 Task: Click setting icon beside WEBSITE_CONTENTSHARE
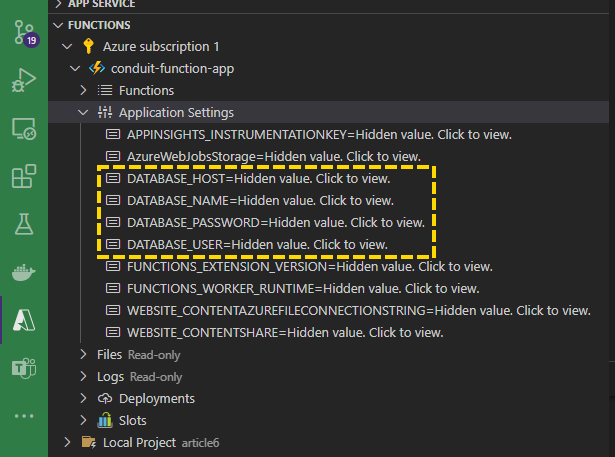pos(113,332)
